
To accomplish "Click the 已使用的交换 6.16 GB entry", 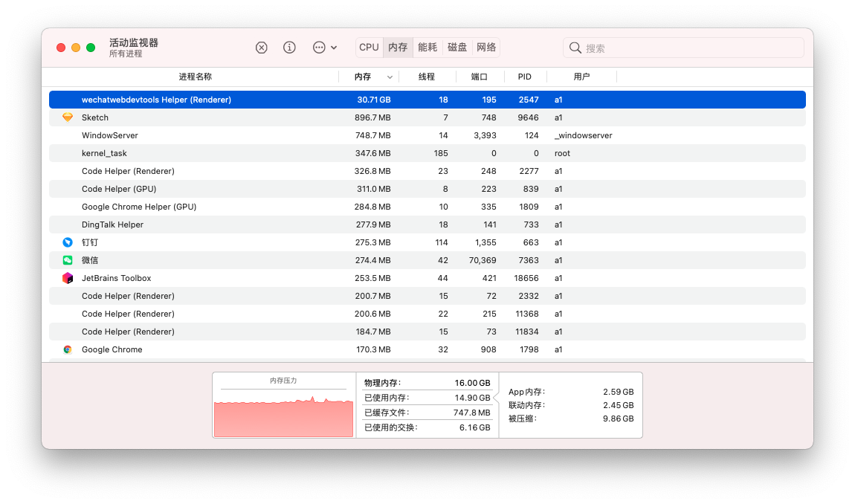I will (427, 427).
